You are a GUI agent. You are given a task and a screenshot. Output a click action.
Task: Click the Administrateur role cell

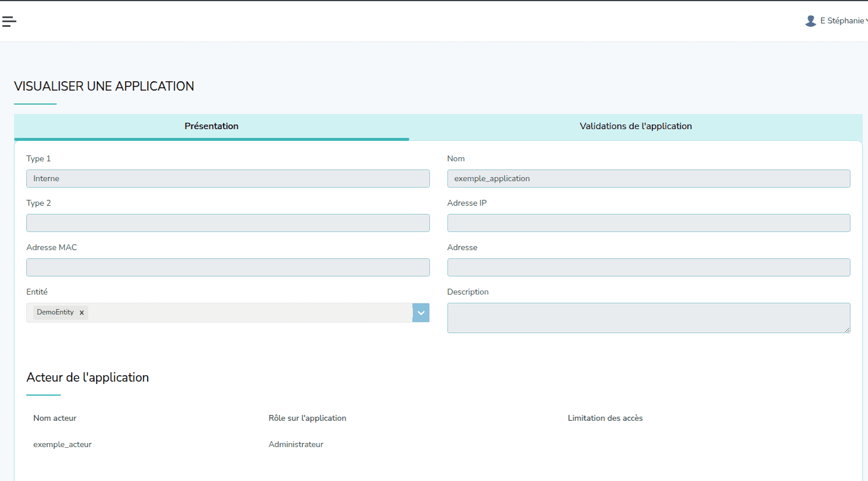(x=296, y=445)
